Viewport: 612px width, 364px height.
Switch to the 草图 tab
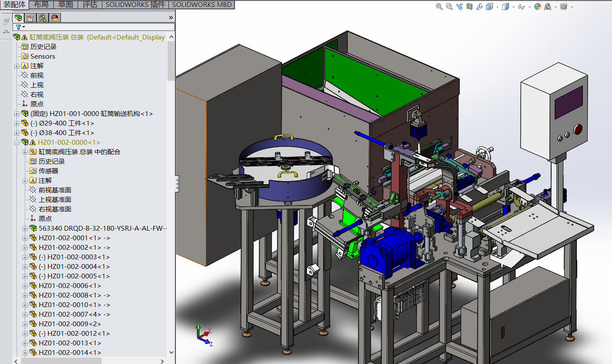click(66, 5)
